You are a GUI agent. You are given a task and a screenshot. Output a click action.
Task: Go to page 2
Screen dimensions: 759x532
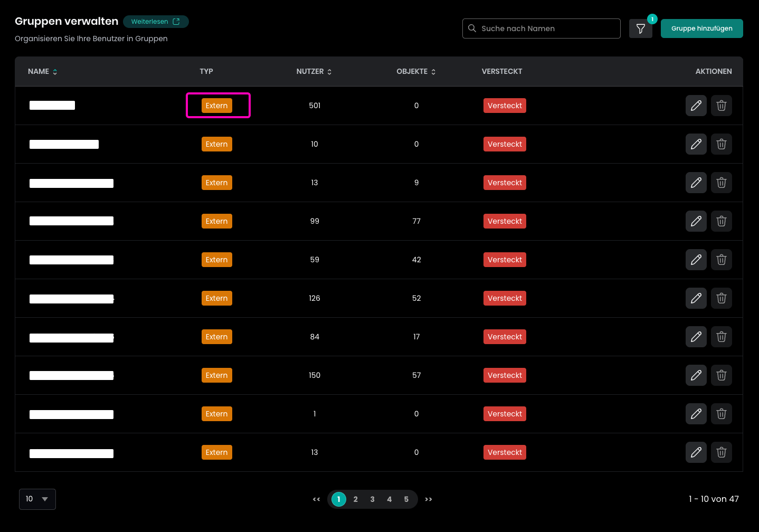pos(356,499)
